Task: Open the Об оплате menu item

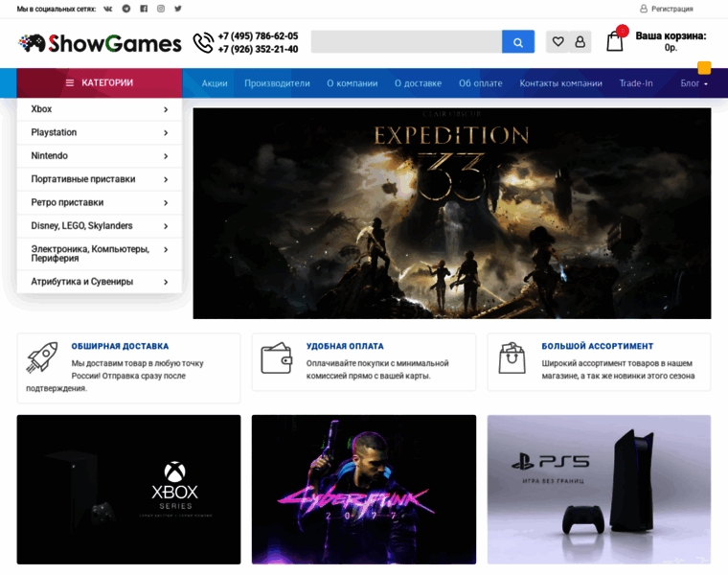Action: (481, 83)
